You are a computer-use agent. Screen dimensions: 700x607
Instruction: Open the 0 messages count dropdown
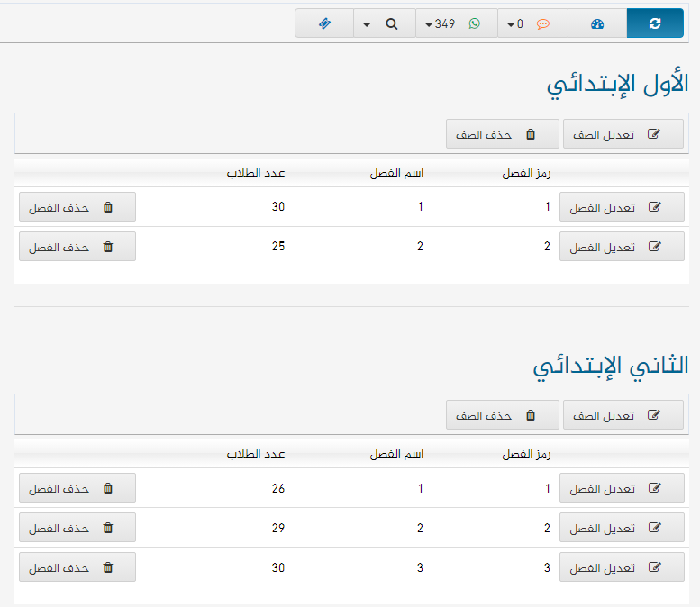click(x=514, y=23)
